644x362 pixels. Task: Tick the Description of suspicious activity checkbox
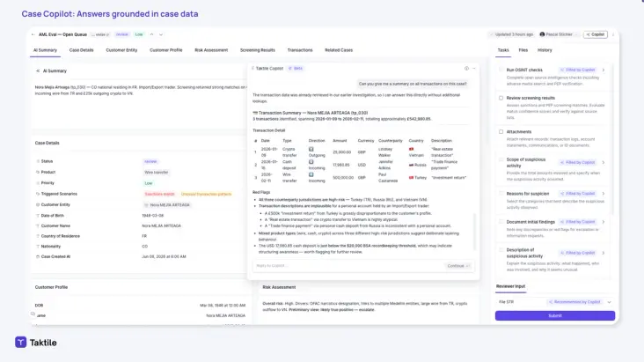point(501,249)
